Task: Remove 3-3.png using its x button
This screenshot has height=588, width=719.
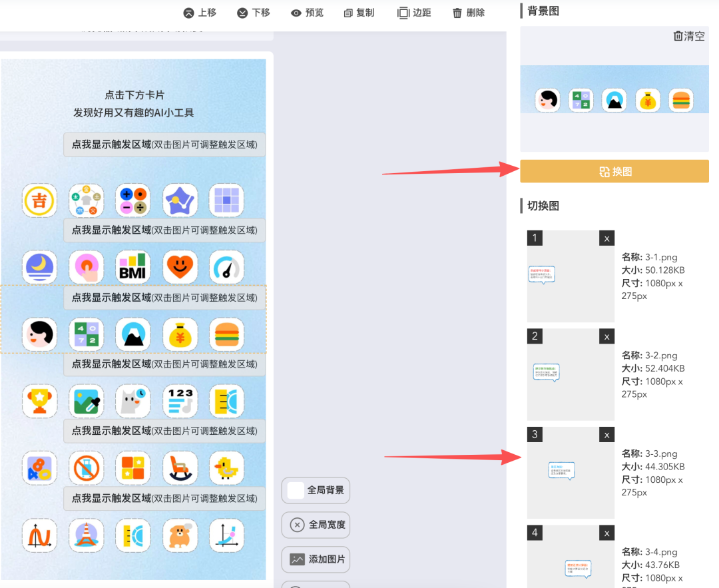Action: pyautogui.click(x=606, y=434)
